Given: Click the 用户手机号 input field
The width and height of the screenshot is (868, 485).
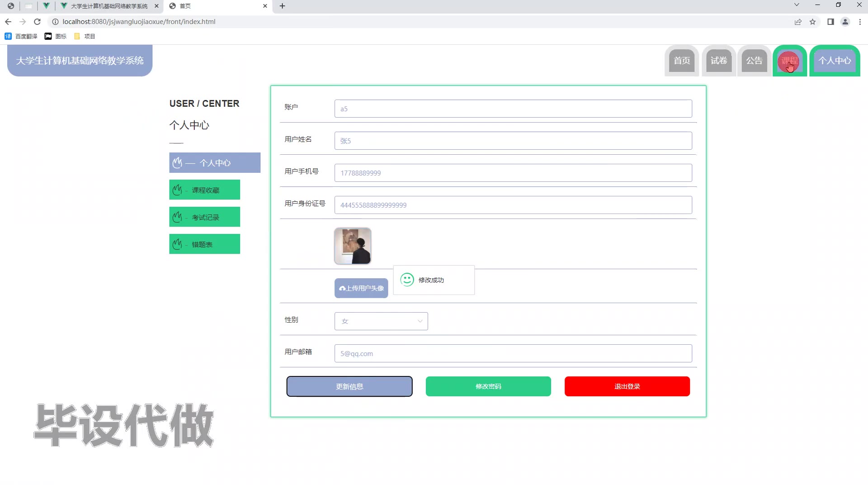Looking at the screenshot, I should click(513, 173).
